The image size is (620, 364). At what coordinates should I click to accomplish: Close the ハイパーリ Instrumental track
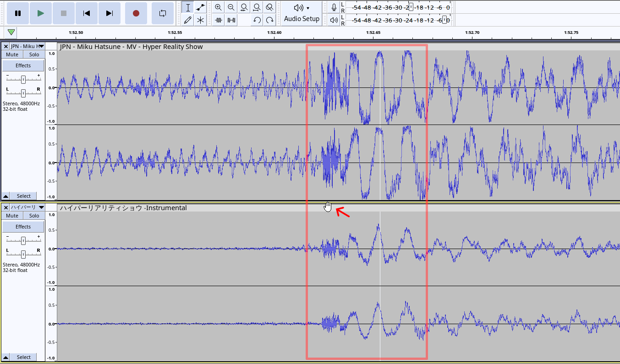pyautogui.click(x=5, y=207)
